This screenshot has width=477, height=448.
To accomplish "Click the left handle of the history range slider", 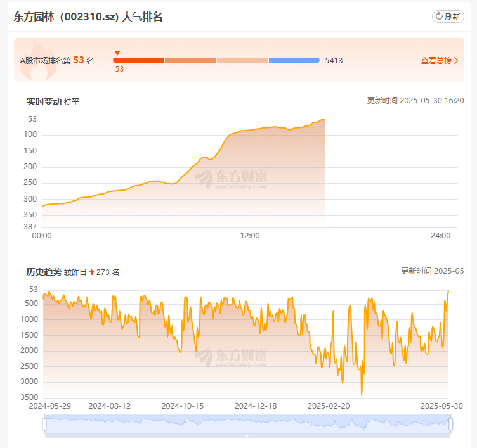I will 44,425.
